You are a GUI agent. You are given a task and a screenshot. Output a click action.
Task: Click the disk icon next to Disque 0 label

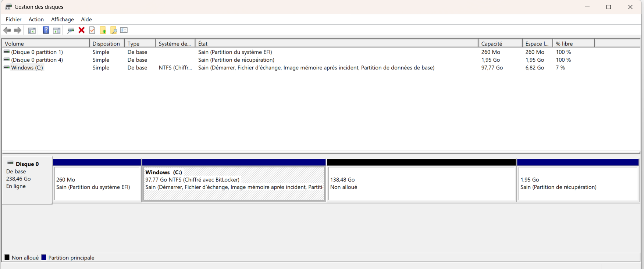10,163
